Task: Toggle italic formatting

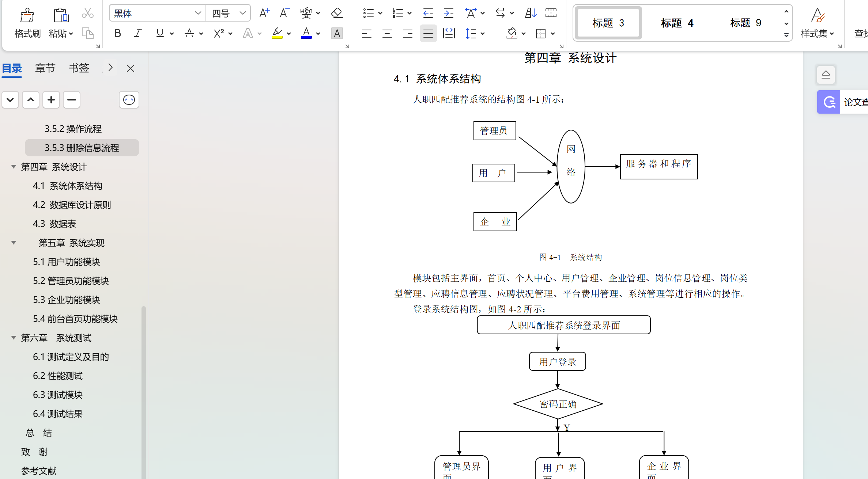Action: coord(137,34)
